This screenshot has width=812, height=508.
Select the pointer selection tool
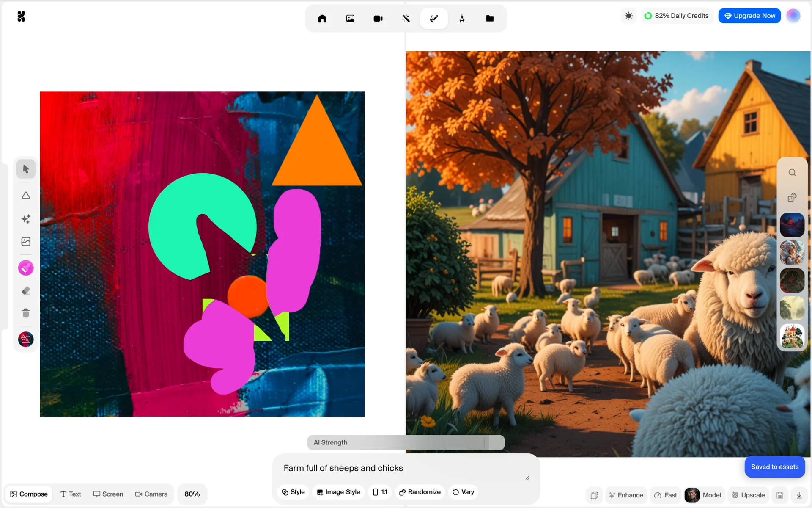tap(26, 169)
